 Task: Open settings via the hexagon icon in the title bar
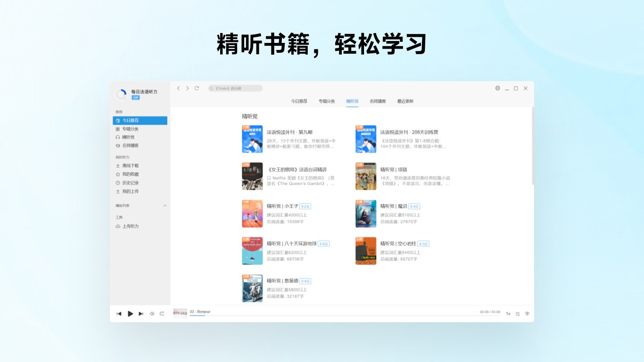point(497,88)
